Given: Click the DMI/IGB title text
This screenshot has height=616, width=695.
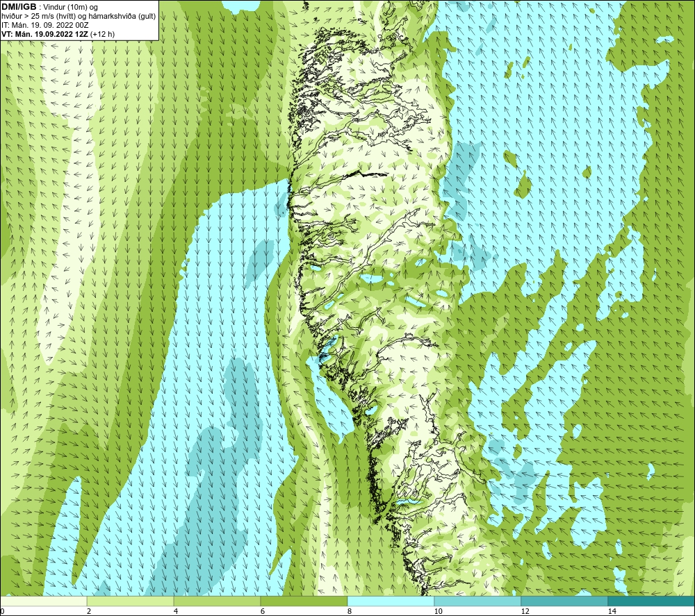Looking at the screenshot, I should tap(19, 7).
